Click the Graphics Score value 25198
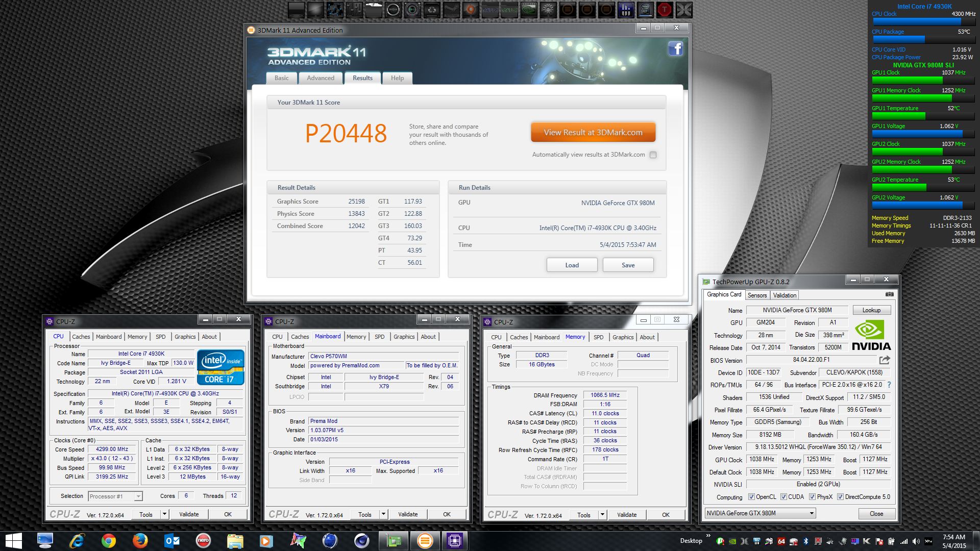Screen dimensions: 980x551 pyautogui.click(x=356, y=202)
